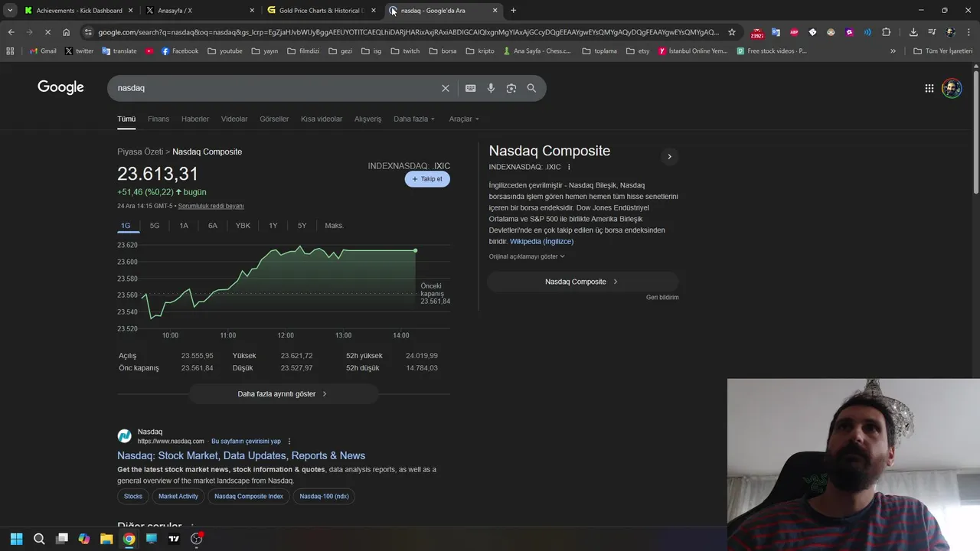This screenshot has height=551, width=980.
Task: Open a new browser tab with plus
Action: pos(513,11)
